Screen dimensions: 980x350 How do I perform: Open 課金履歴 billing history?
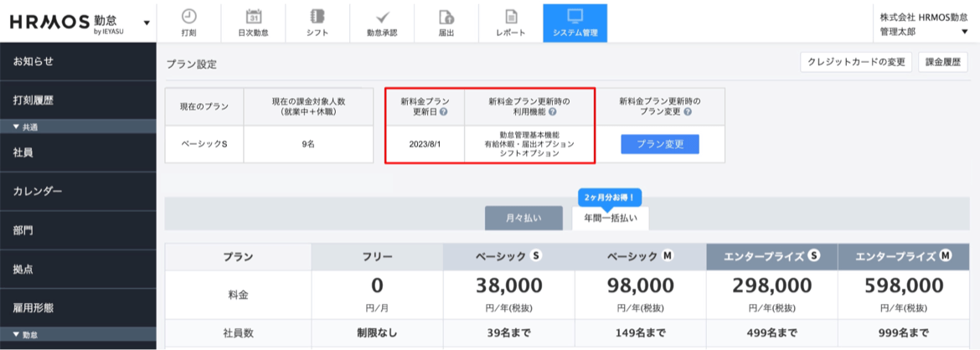pos(942,62)
